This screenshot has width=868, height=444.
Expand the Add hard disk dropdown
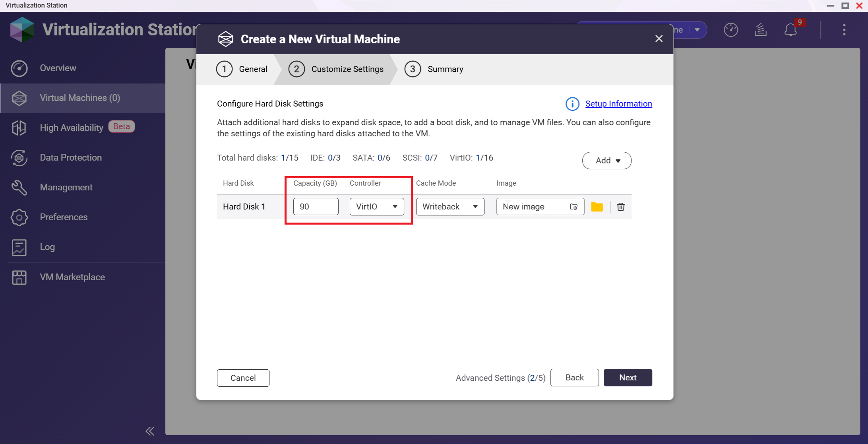[607, 161]
